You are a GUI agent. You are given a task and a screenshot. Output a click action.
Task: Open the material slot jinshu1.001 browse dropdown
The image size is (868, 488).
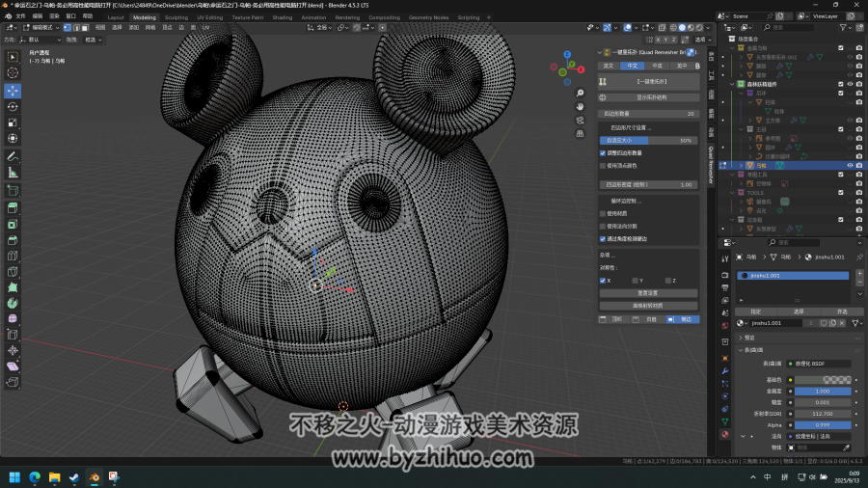click(x=743, y=323)
